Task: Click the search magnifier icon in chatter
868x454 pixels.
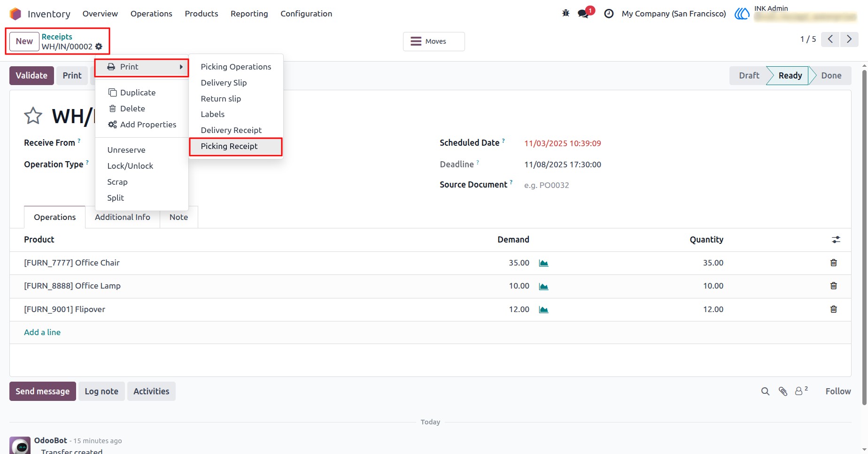Action: coord(765,391)
